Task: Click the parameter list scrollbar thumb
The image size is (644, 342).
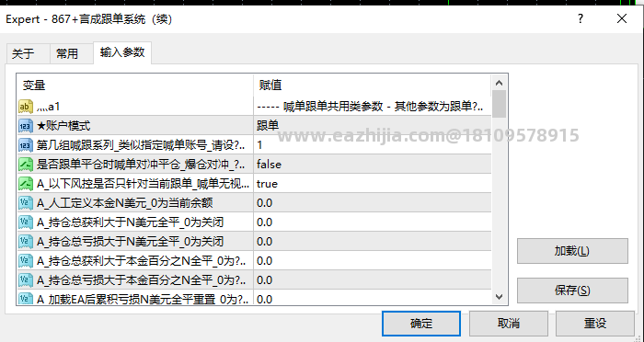Action: (499, 104)
